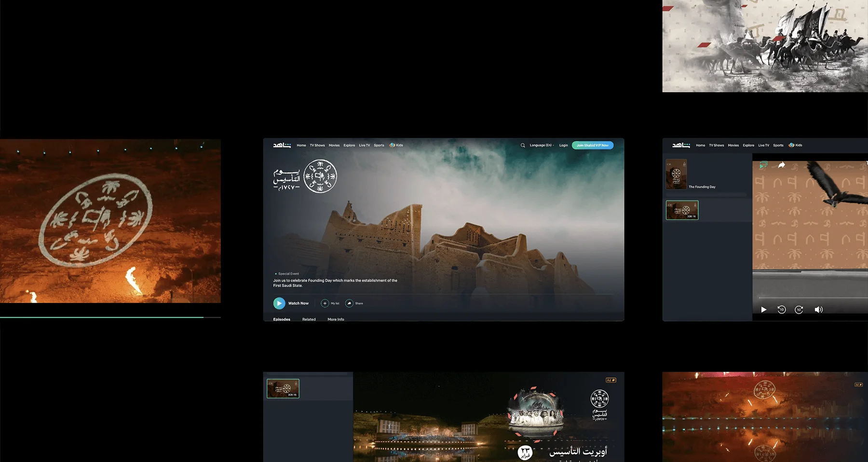Open the Language (En) dropdown

point(542,145)
